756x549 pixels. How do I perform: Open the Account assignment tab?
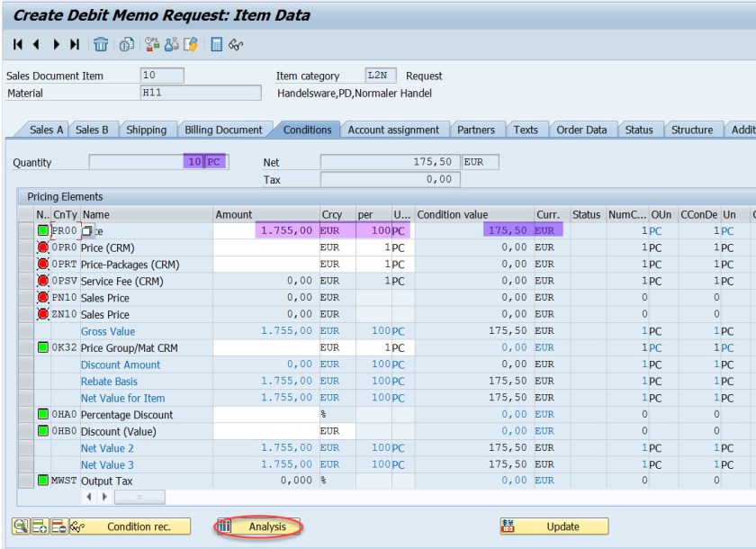click(x=393, y=130)
